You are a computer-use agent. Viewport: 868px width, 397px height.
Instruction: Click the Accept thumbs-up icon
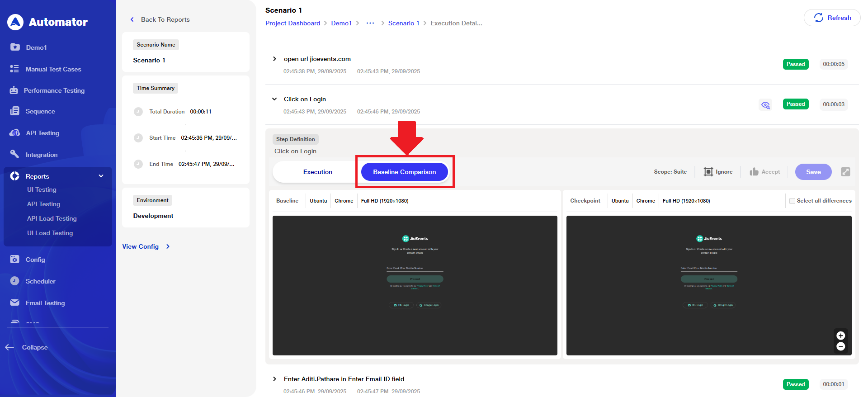coord(754,172)
